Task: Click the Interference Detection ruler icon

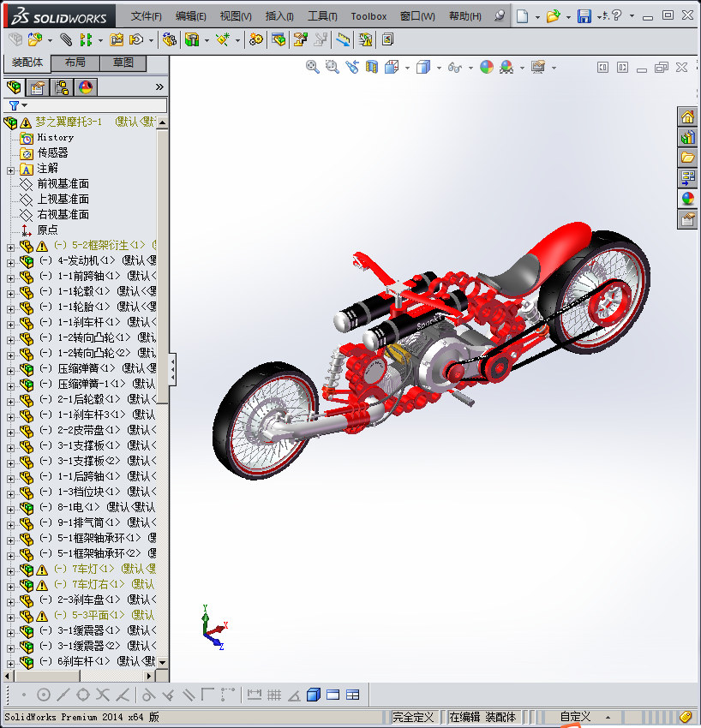Action: click(344, 40)
